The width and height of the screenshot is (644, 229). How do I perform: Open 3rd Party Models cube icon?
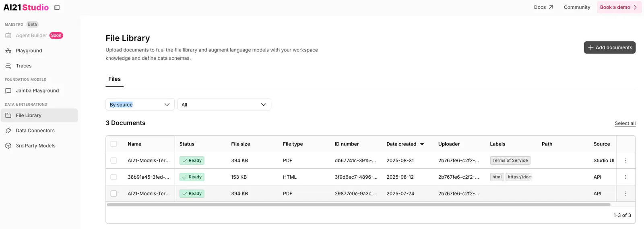(8, 146)
